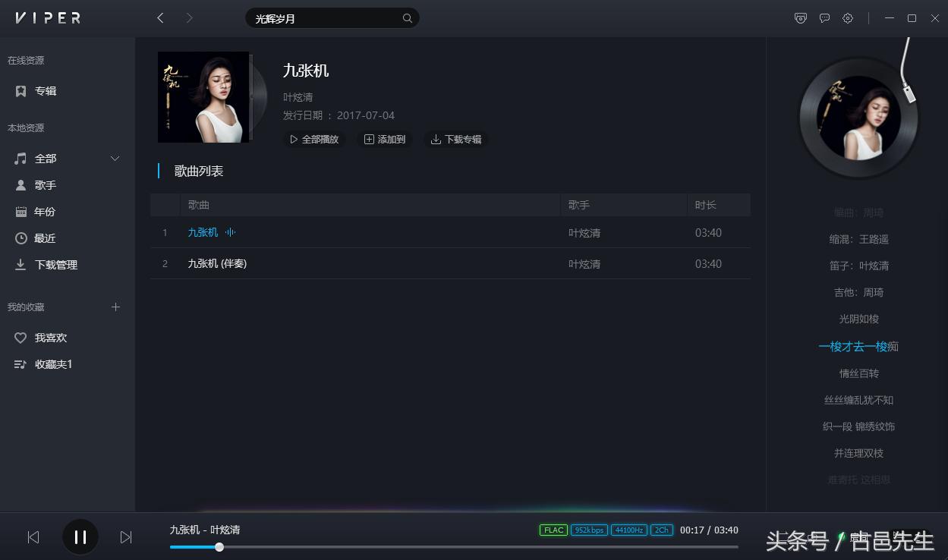Click the 2Ch channel badge
Image resolution: width=948 pixels, height=560 pixels.
[660, 530]
